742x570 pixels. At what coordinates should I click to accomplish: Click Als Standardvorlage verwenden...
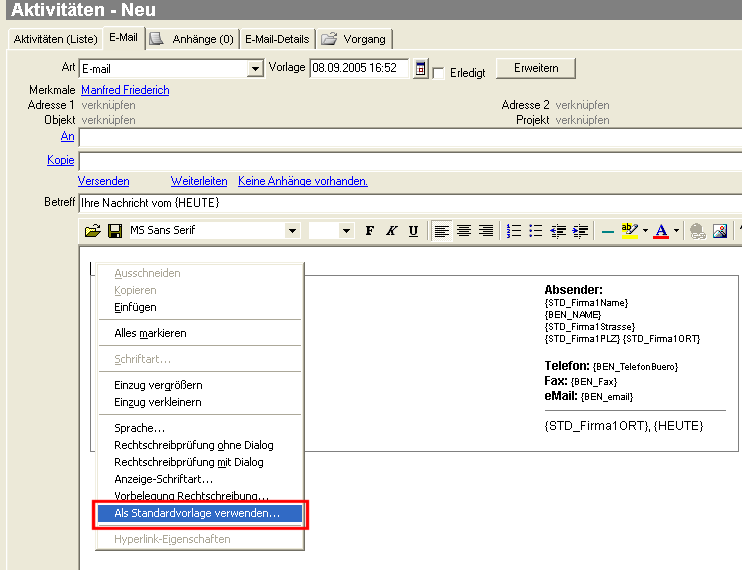click(200, 513)
